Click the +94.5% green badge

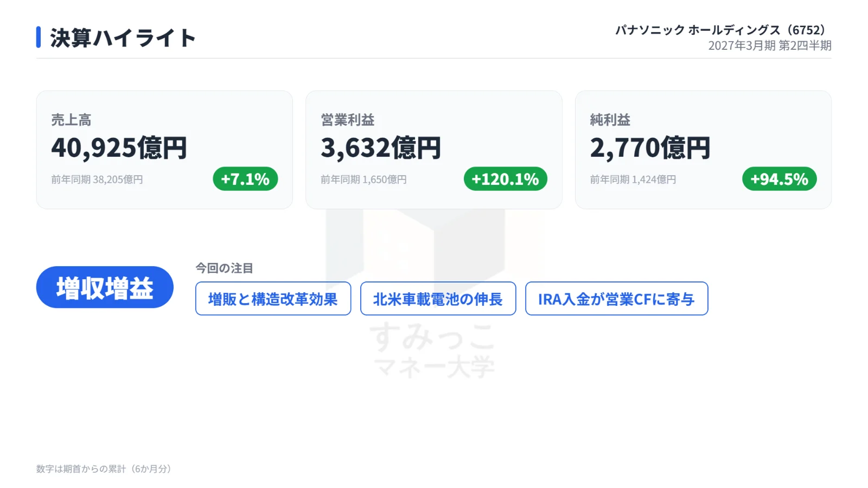pos(780,179)
